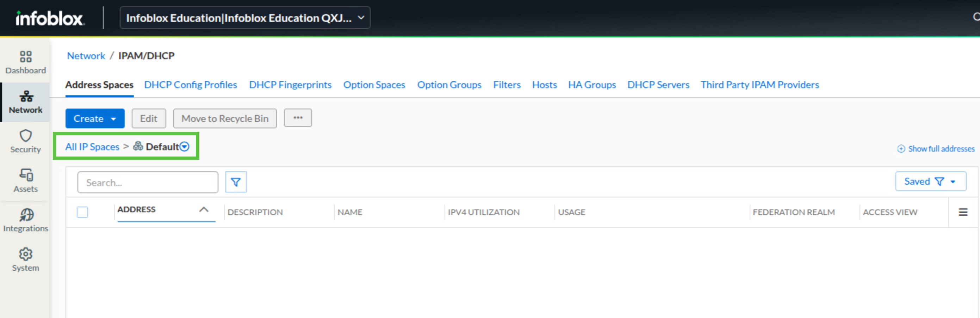Click the Edit button
This screenshot has width=980, height=318.
click(149, 118)
